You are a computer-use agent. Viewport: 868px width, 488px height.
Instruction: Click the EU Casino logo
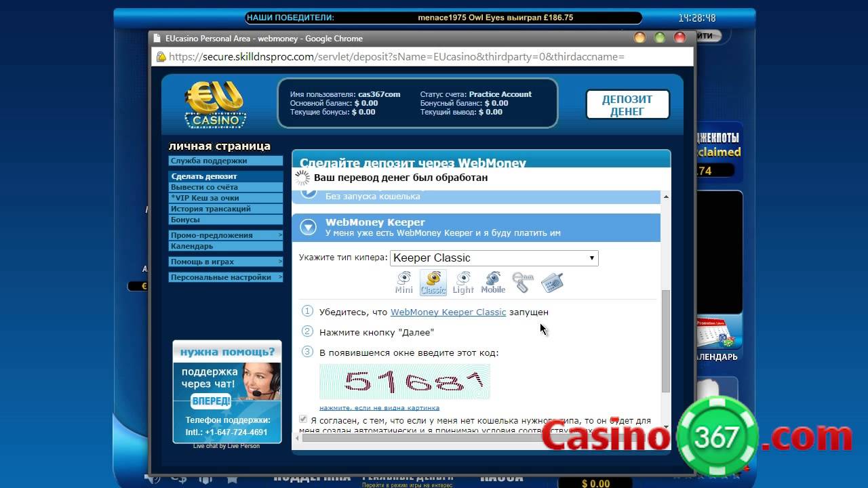point(215,104)
